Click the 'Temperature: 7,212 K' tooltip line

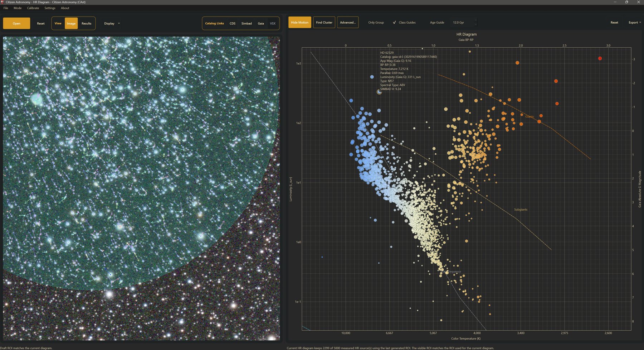click(394, 69)
